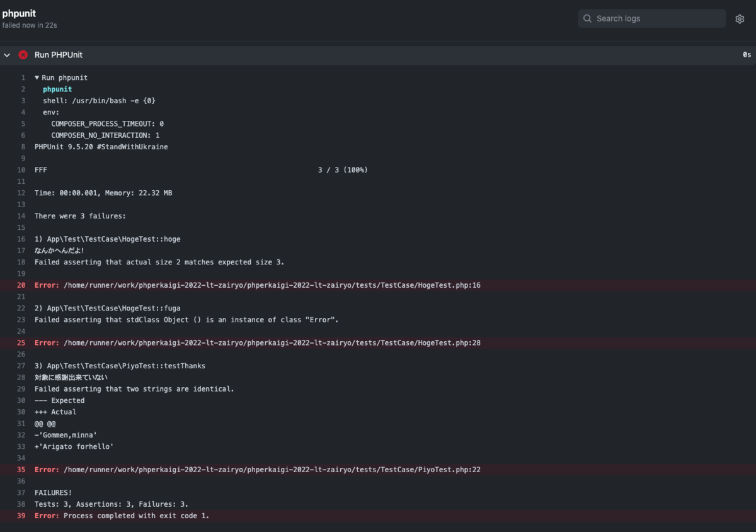Click '3 / 3 (100%)' progress text
The width and height of the screenshot is (756, 532).
343,170
